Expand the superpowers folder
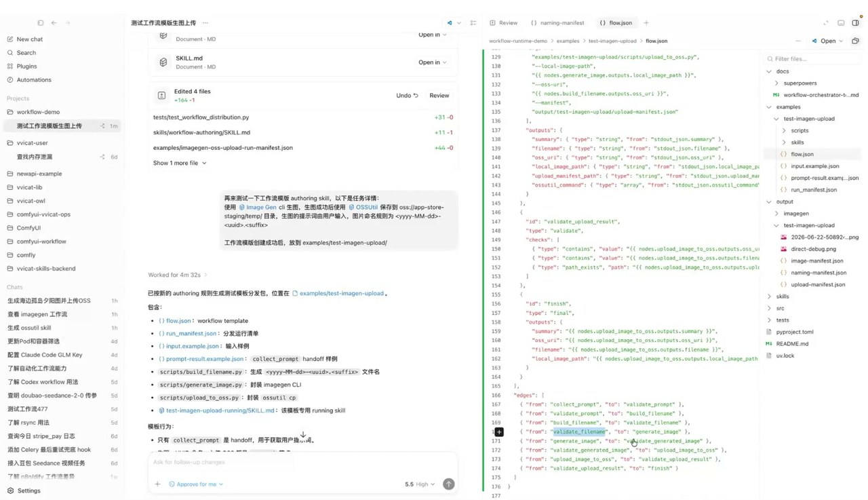 coord(776,83)
